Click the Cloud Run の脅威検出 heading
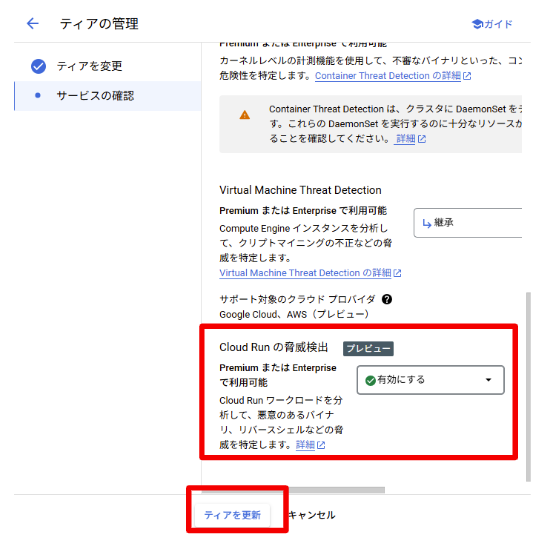 pos(273,347)
